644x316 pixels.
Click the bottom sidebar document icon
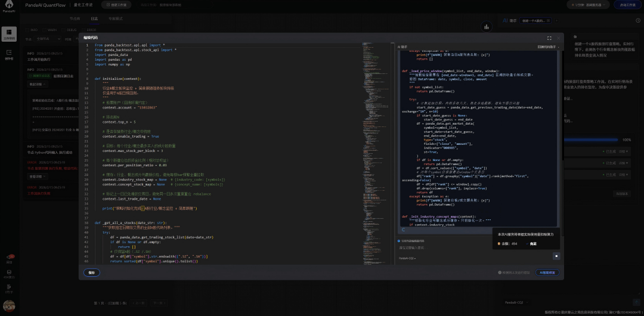click(x=9, y=288)
